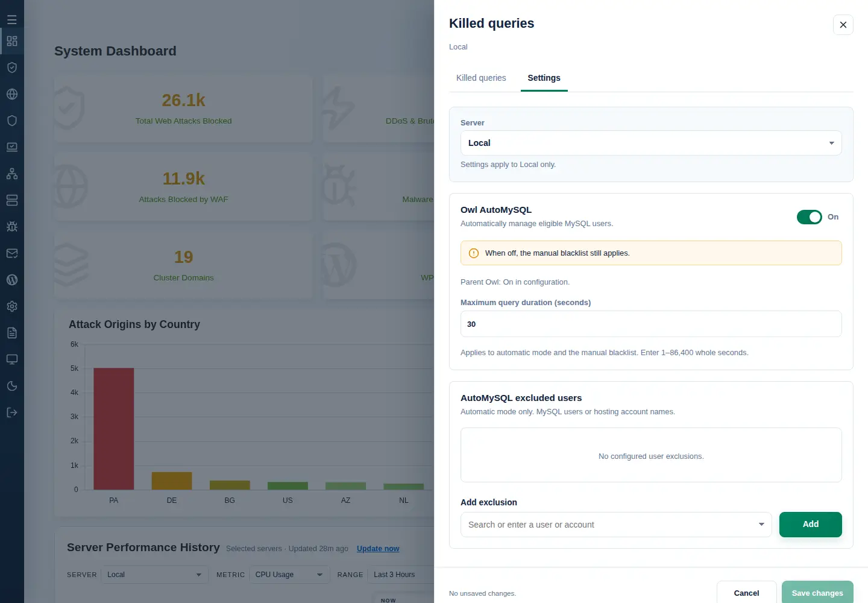Click the globe icon in sidebar
This screenshot has height=603, width=868.
[x=12, y=94]
